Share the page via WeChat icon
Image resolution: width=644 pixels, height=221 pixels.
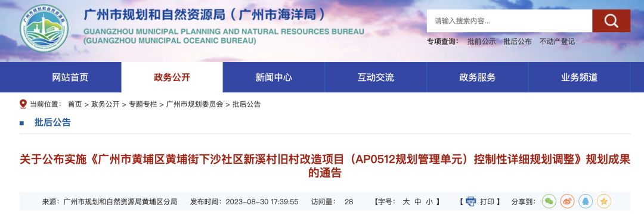point(549,201)
